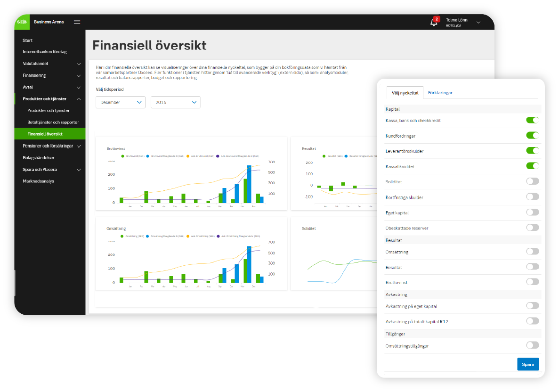Expand Valutahandel in the sidebar
The image size is (559, 392).
click(x=49, y=64)
